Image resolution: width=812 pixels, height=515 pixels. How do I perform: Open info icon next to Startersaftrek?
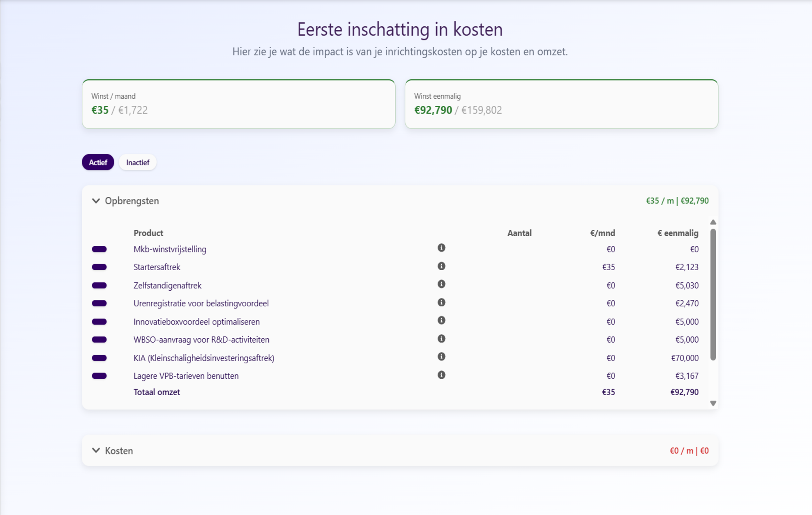[x=441, y=266]
